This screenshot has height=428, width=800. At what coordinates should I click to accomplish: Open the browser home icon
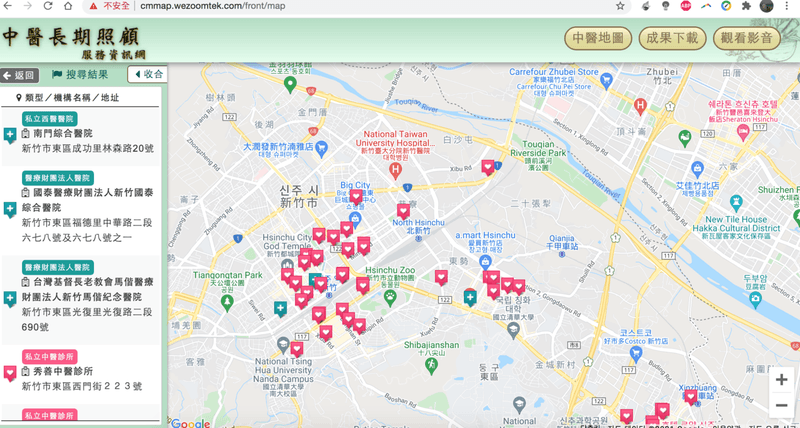coord(68,6)
